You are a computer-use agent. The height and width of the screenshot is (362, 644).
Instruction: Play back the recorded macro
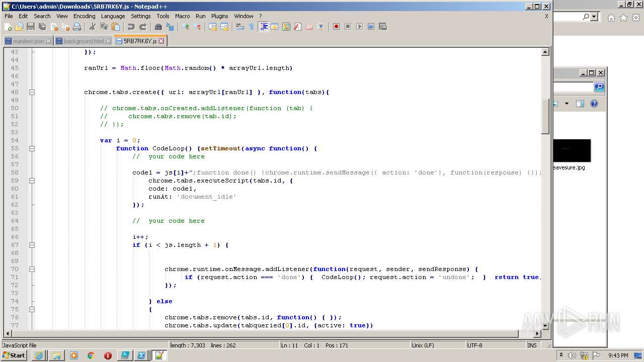click(x=359, y=27)
